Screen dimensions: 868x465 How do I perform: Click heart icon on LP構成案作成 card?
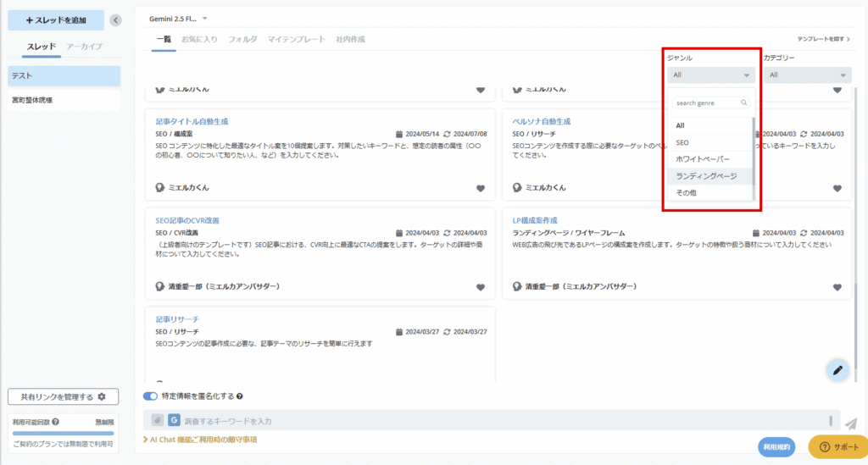[837, 287]
